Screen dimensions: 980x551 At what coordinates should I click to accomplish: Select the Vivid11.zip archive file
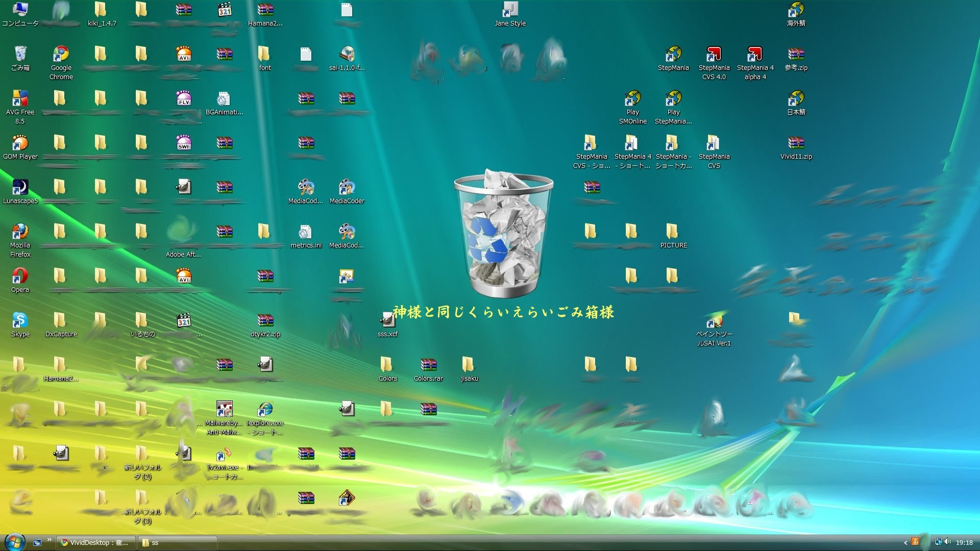(796, 143)
